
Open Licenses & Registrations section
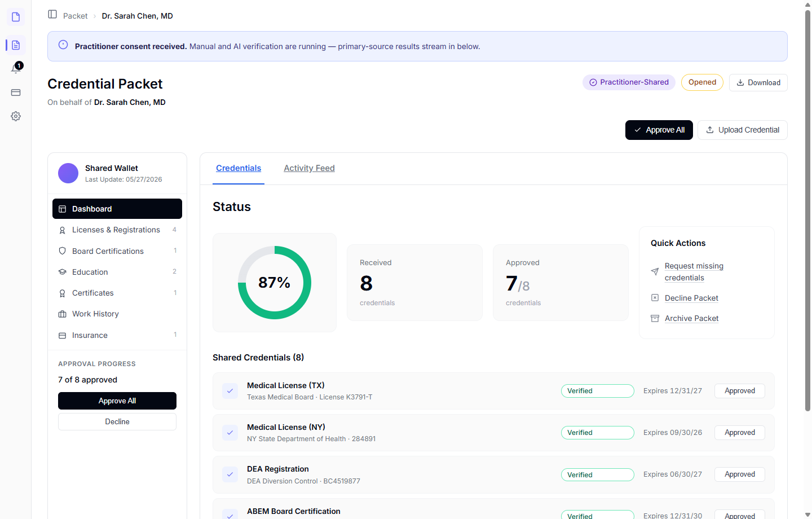pos(117,230)
